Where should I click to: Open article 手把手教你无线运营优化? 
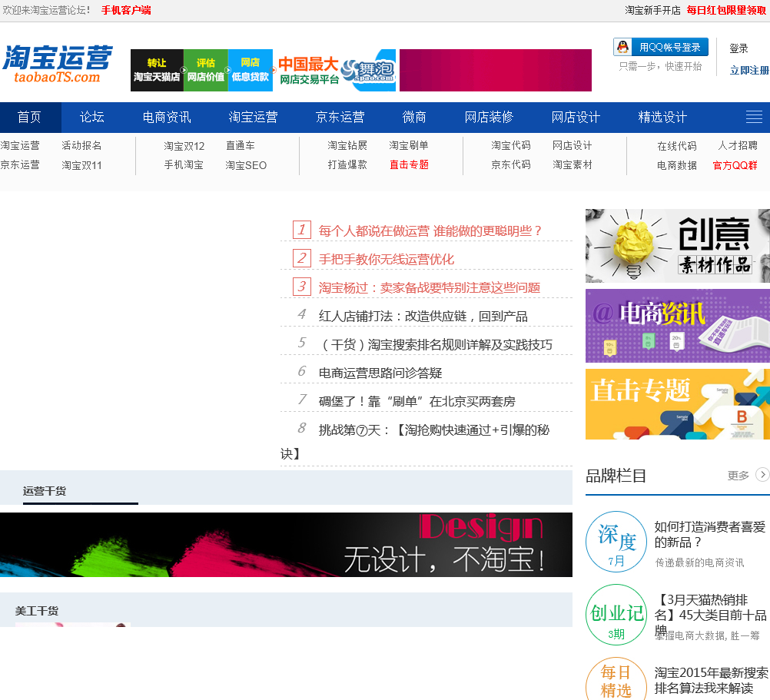[386, 259]
